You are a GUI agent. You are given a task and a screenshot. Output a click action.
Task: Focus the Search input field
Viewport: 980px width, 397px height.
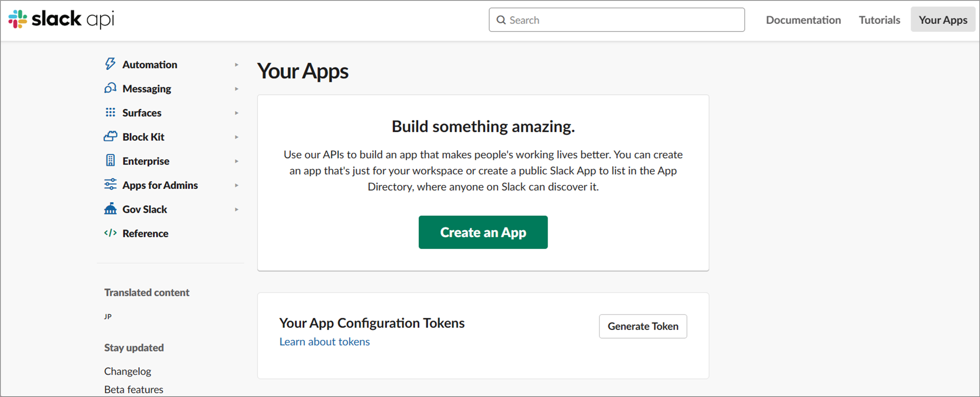point(617,20)
